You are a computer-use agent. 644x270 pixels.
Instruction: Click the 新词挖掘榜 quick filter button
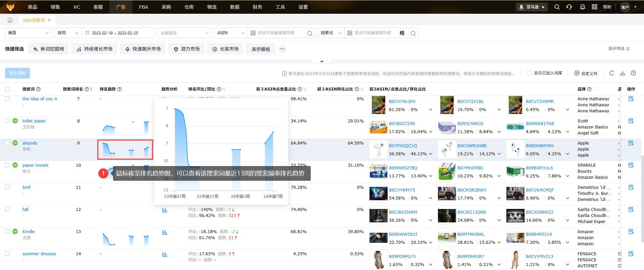click(x=48, y=49)
